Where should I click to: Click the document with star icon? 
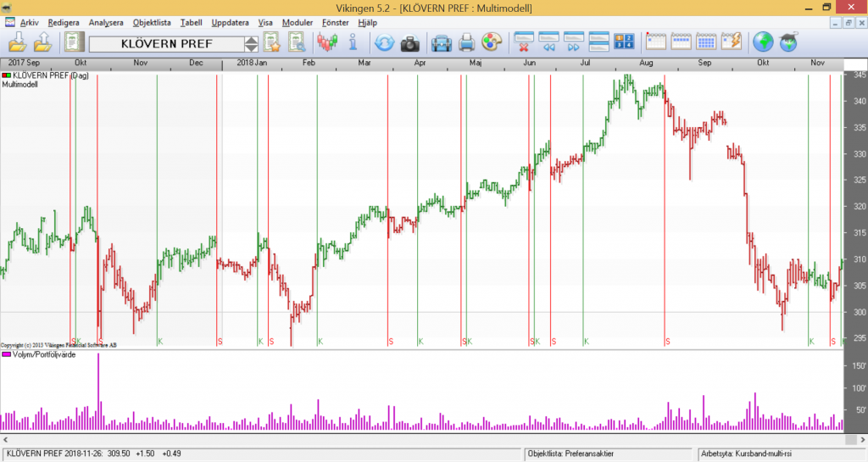271,42
